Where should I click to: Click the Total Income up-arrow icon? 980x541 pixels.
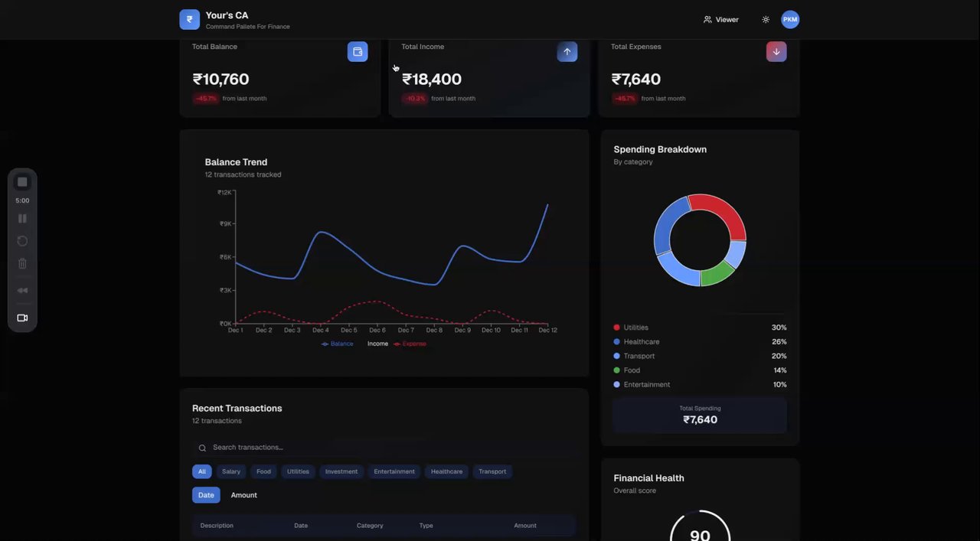[567, 51]
